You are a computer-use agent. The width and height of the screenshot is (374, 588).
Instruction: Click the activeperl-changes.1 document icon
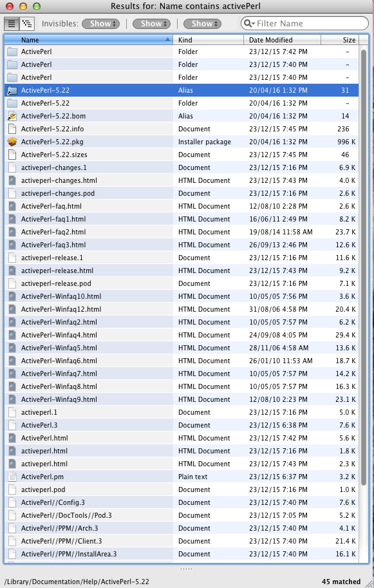coord(12,167)
